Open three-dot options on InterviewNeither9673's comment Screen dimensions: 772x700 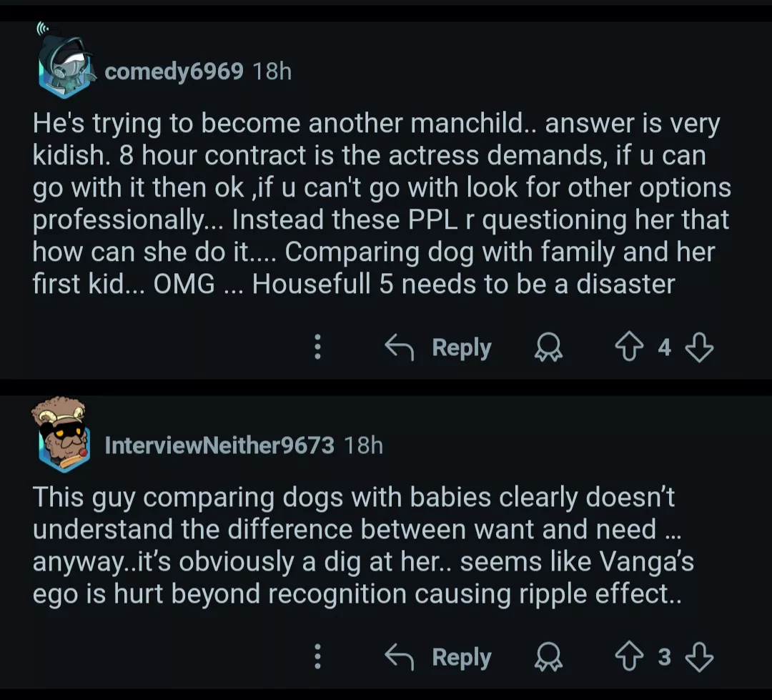318,658
